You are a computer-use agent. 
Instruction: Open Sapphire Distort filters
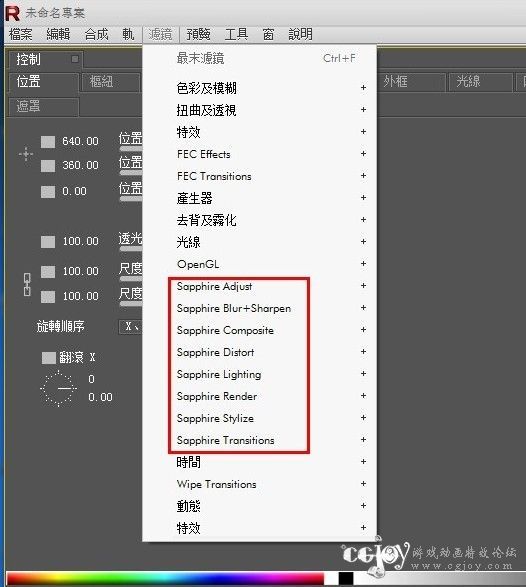coord(259,352)
